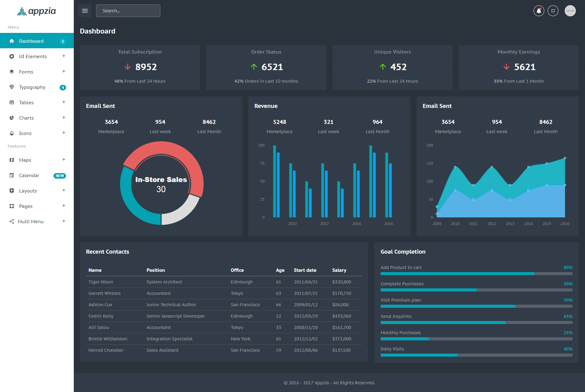Sort table by Name column header
This screenshot has height=392, width=585.
click(x=95, y=270)
